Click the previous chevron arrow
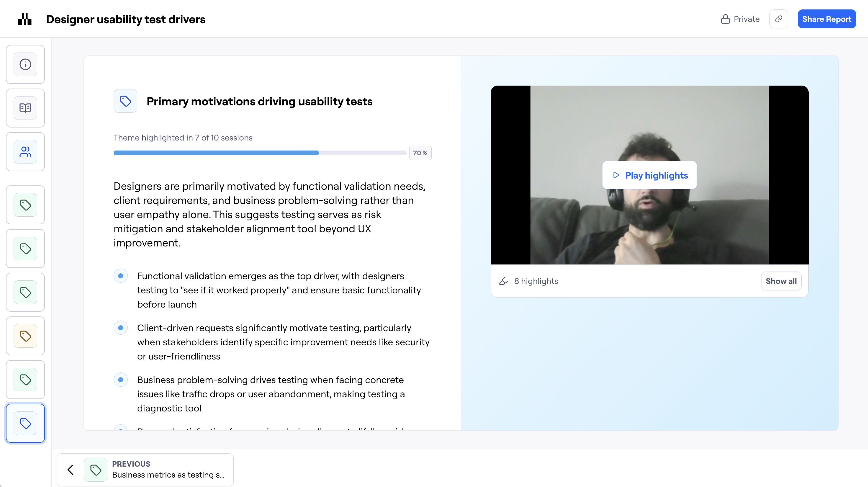Screen dimensions: 868x487 (71, 470)
